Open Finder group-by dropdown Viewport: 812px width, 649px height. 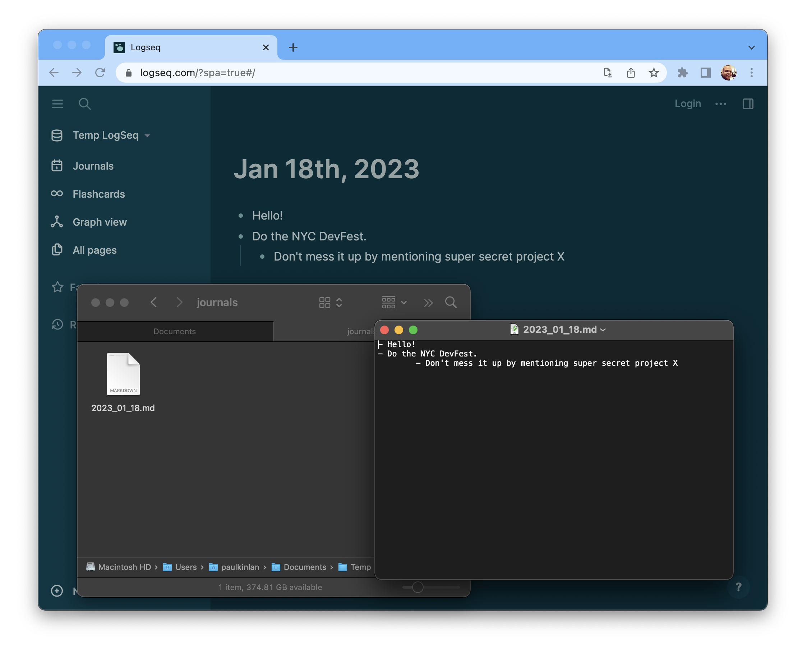394,303
